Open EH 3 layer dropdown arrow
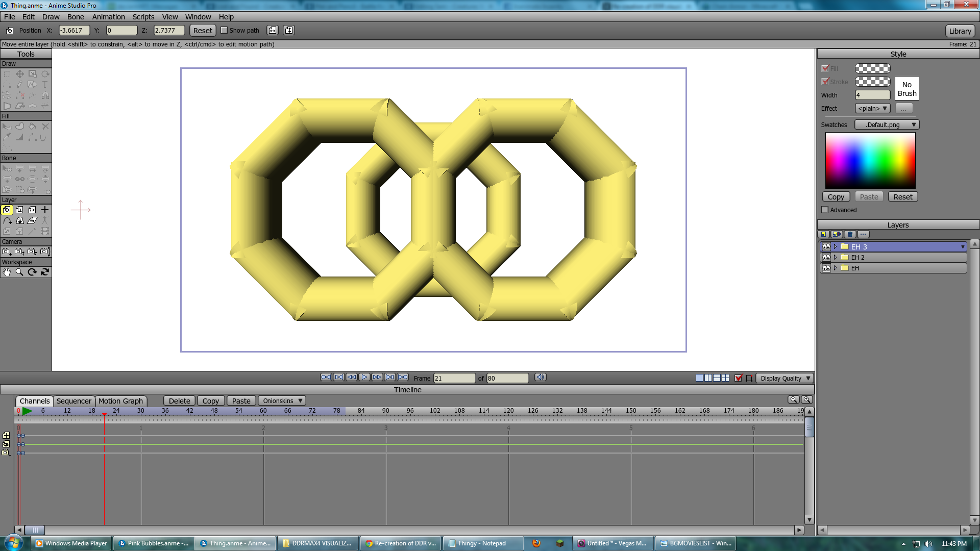The image size is (980, 551). [963, 247]
